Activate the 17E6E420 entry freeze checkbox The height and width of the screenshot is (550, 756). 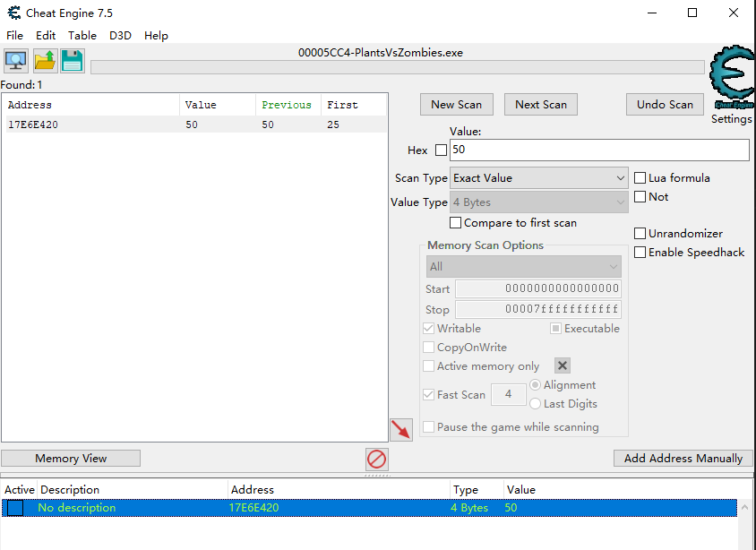pos(15,508)
